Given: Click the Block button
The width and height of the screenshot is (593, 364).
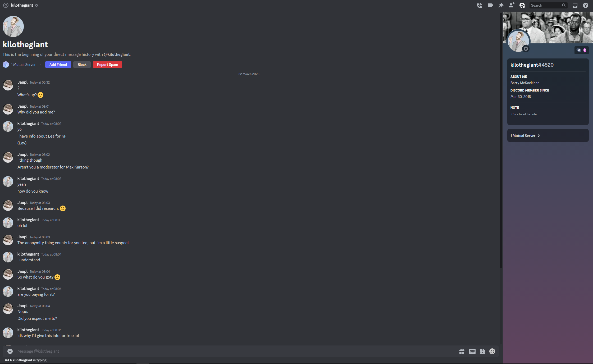Looking at the screenshot, I should pos(82,65).
